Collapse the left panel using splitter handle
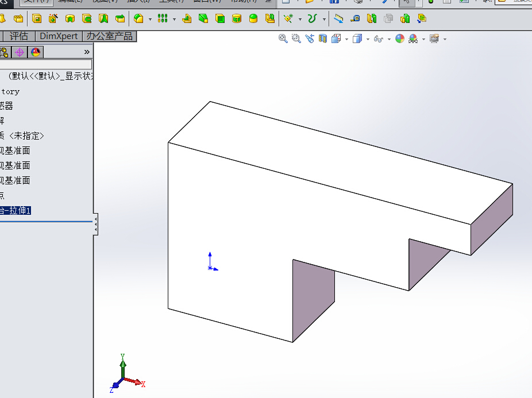This screenshot has width=532, height=398. point(96,225)
